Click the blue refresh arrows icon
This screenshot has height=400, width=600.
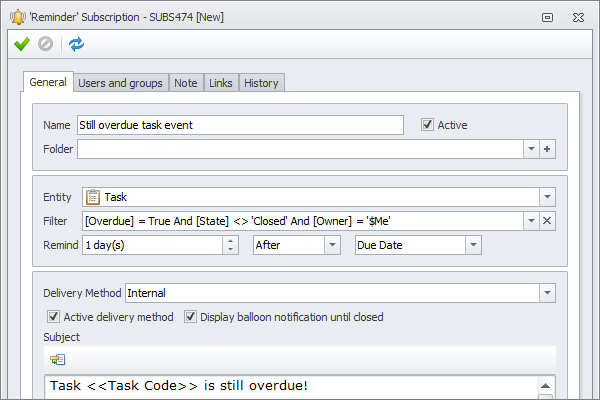77,44
